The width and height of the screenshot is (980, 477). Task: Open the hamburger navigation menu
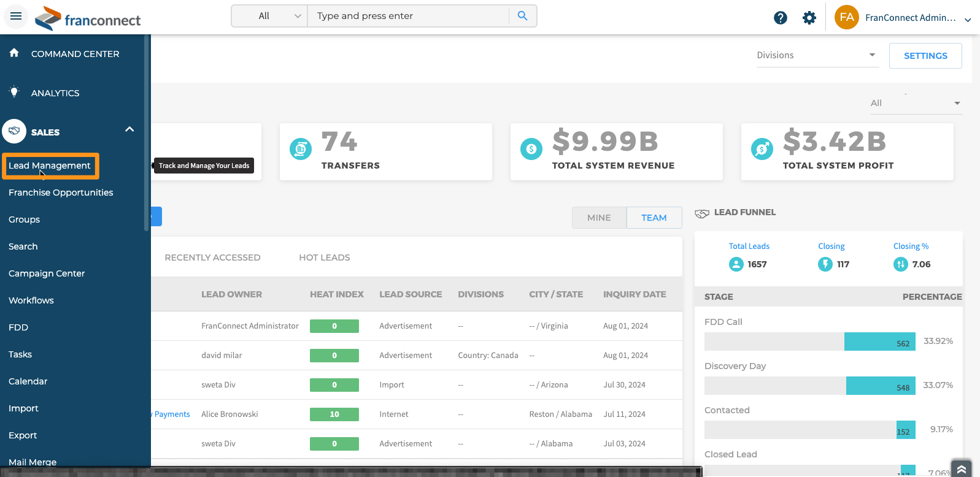[x=16, y=16]
